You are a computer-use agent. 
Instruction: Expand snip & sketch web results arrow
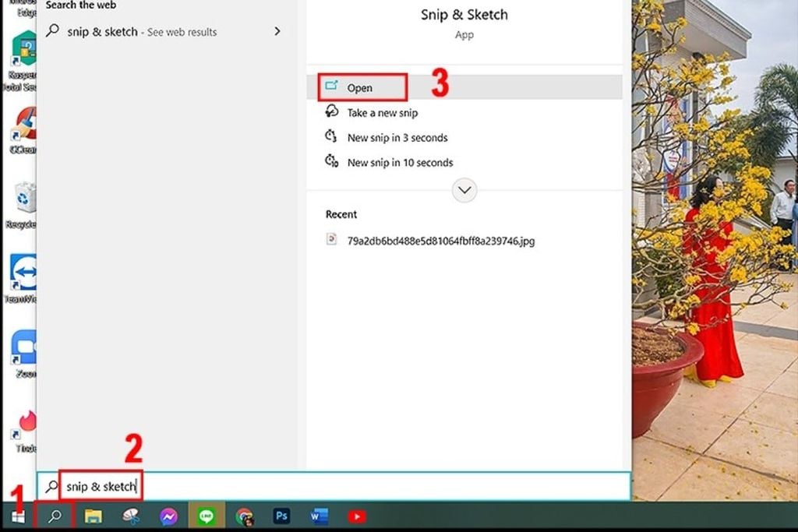click(277, 31)
